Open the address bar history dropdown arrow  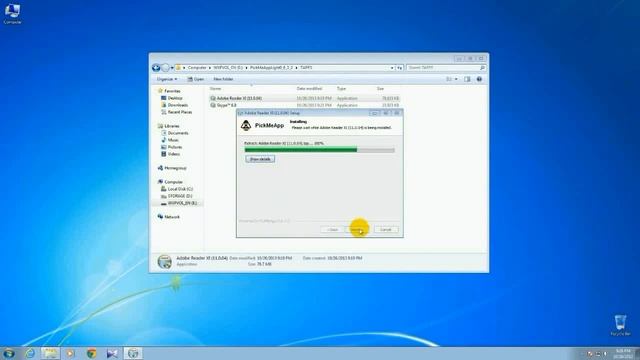coord(392,68)
